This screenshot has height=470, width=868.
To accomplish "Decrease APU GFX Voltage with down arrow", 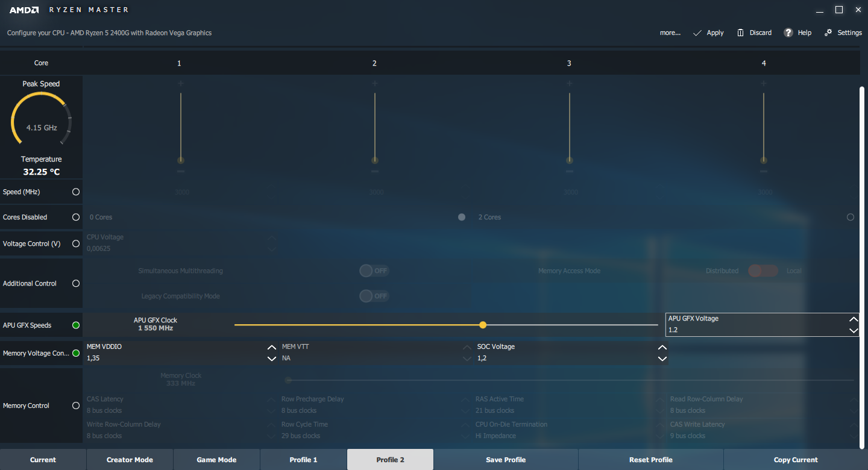I will pos(854,330).
